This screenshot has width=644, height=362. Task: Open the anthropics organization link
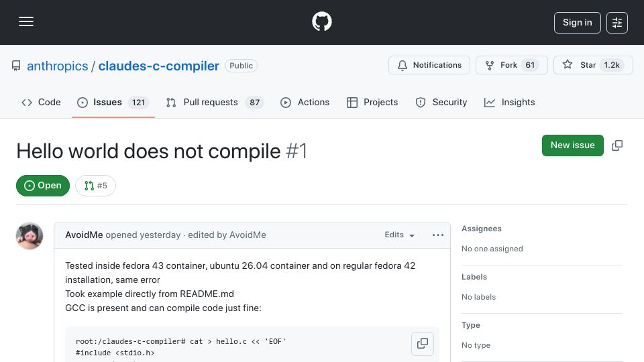pyautogui.click(x=58, y=66)
